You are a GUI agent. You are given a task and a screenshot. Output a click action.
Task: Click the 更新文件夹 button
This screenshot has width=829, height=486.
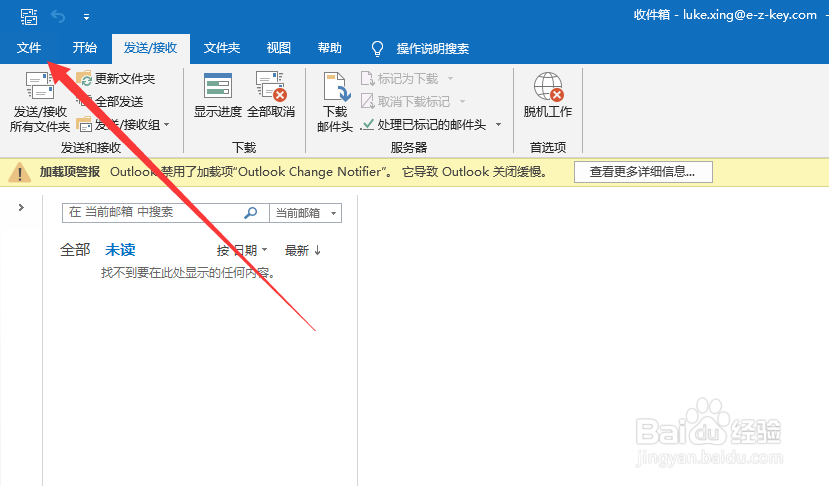pos(116,79)
